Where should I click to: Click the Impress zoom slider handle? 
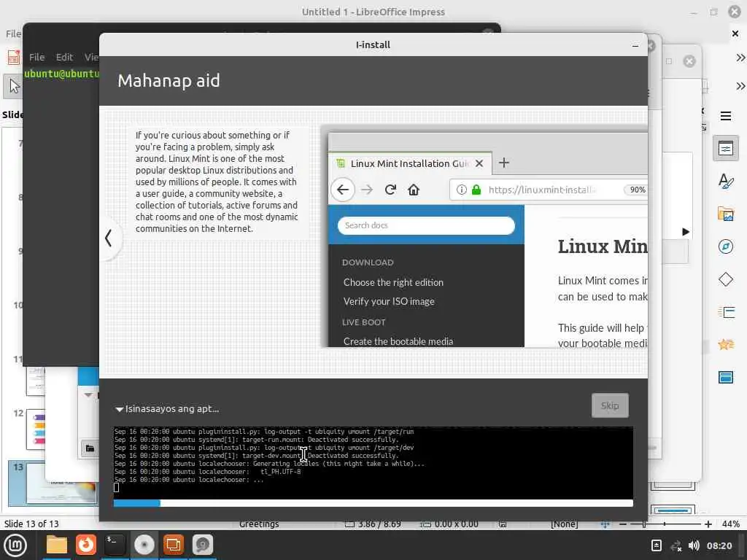[644, 524]
